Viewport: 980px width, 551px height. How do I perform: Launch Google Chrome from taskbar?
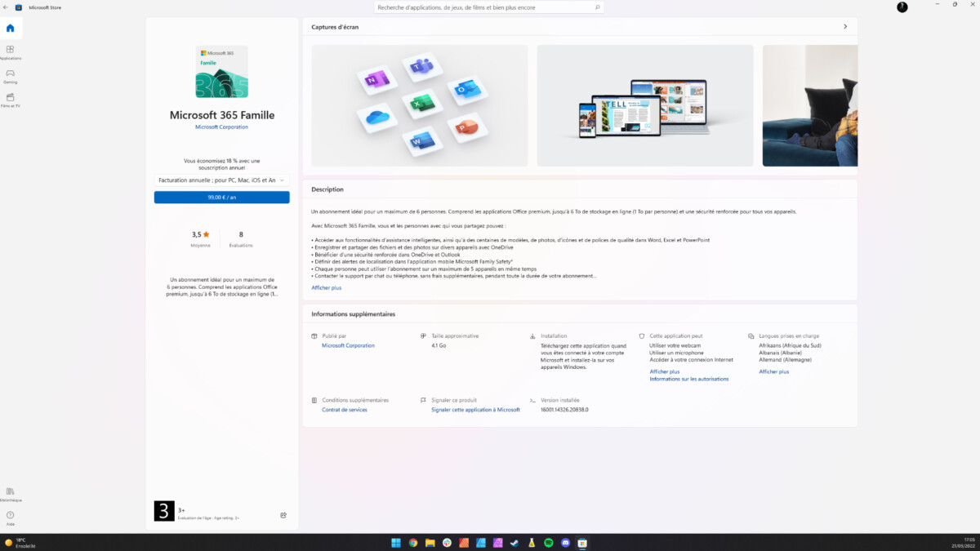pyautogui.click(x=413, y=543)
